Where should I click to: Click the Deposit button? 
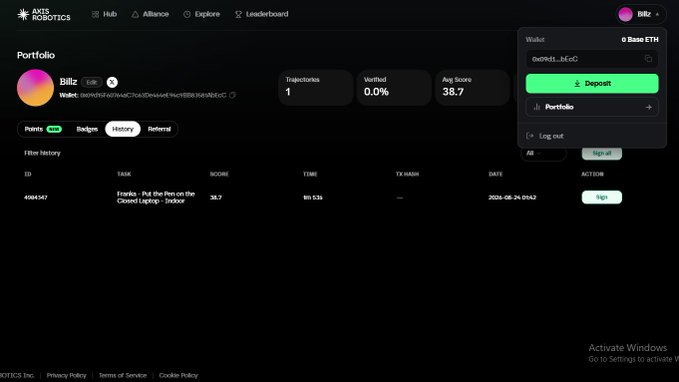[x=592, y=84]
